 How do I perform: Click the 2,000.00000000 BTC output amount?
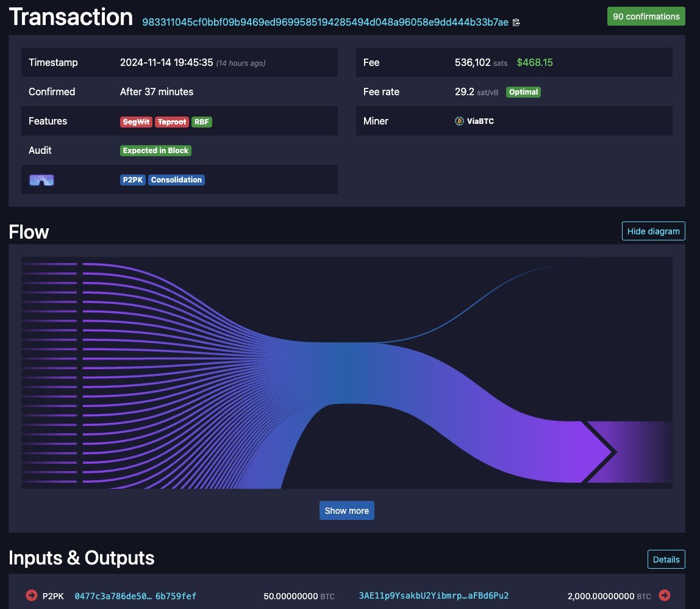coord(609,596)
